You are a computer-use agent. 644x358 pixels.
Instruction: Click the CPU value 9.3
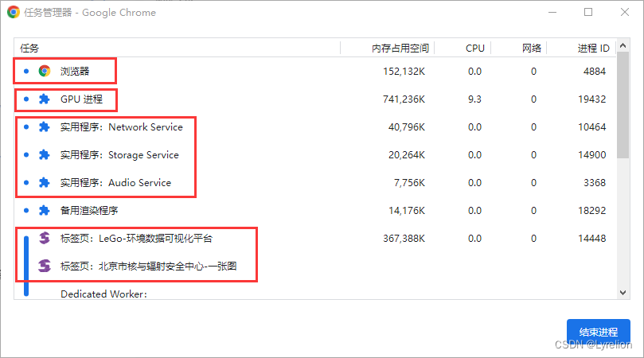tap(474, 99)
